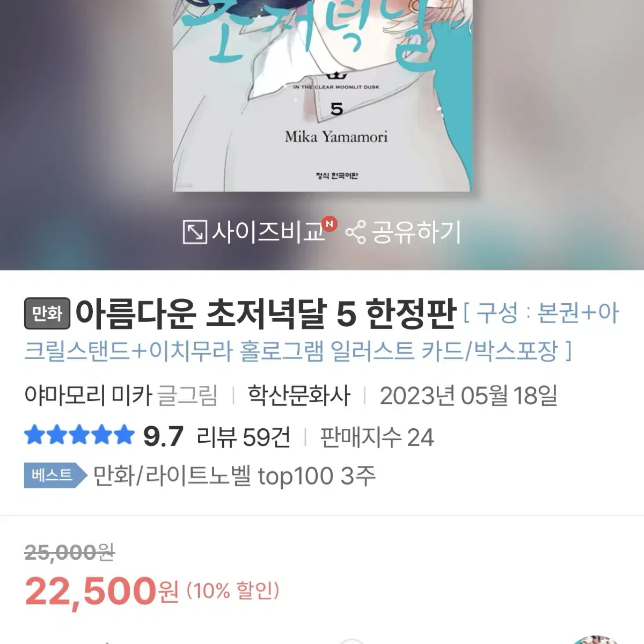Click the (10% 할인) discount label

coord(233,591)
